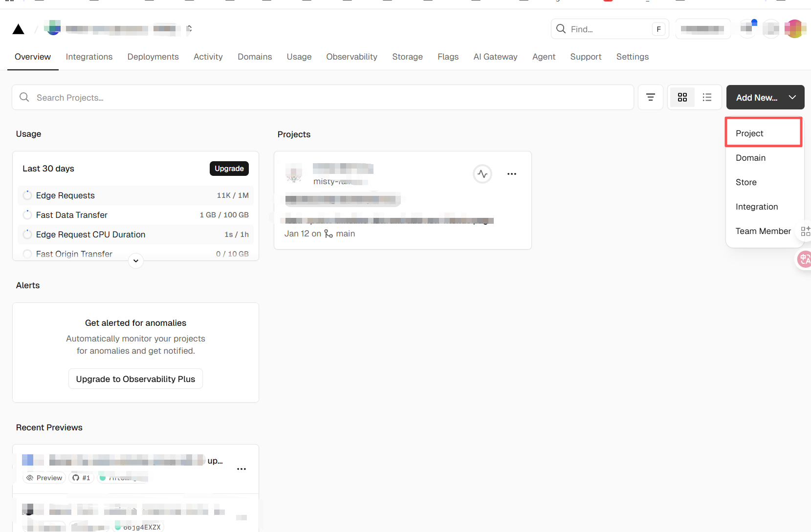Screen dimensions: 811x532
Task: Switch to list view layout
Action: 707,97
